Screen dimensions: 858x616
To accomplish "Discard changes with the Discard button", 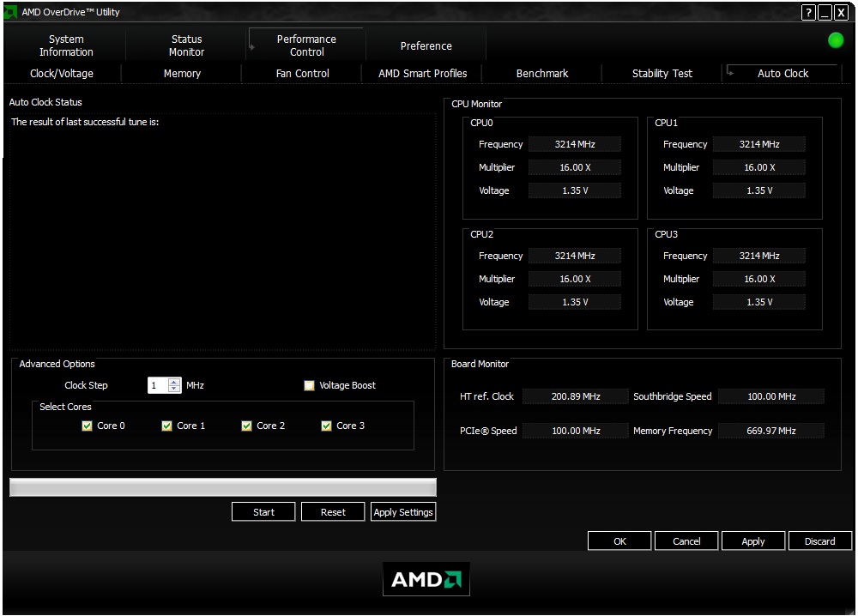I will (819, 541).
